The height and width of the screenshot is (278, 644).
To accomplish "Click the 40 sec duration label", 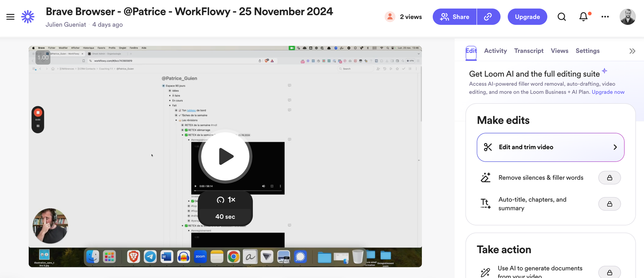I will pos(225,217).
